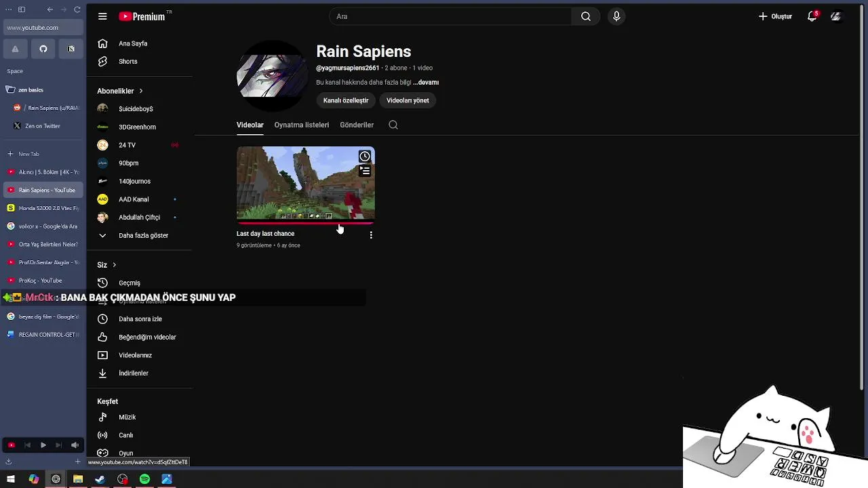Click the Rain Sapiens channel profile picture
Viewport: 868px width, 488px height.
point(271,76)
